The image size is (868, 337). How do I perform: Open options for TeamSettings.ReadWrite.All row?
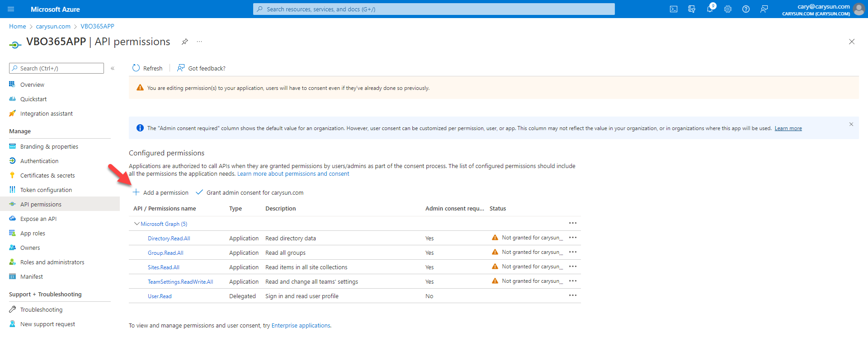pos(573,281)
